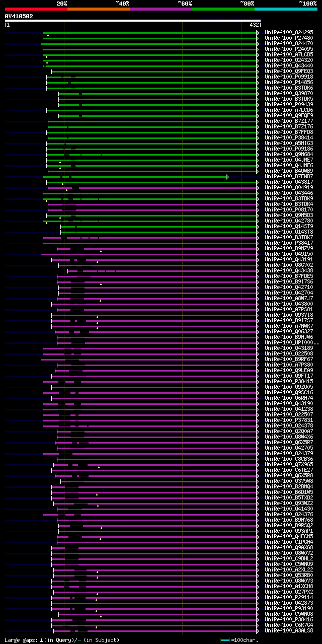Select UniRef100_O04919 label
Viewport: 322px width, 644px height.
(x=288, y=187)
